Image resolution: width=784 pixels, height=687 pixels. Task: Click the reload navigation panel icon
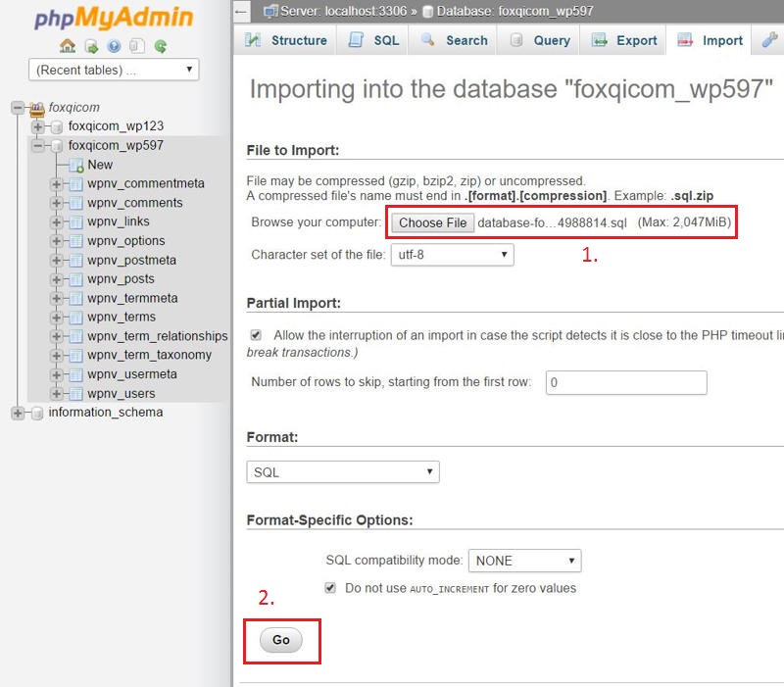pyautogui.click(x=160, y=45)
